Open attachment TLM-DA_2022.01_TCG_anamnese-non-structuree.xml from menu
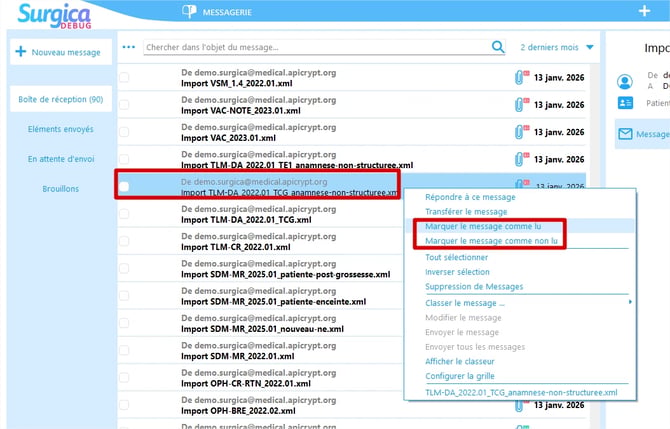670x429 pixels. click(x=521, y=392)
